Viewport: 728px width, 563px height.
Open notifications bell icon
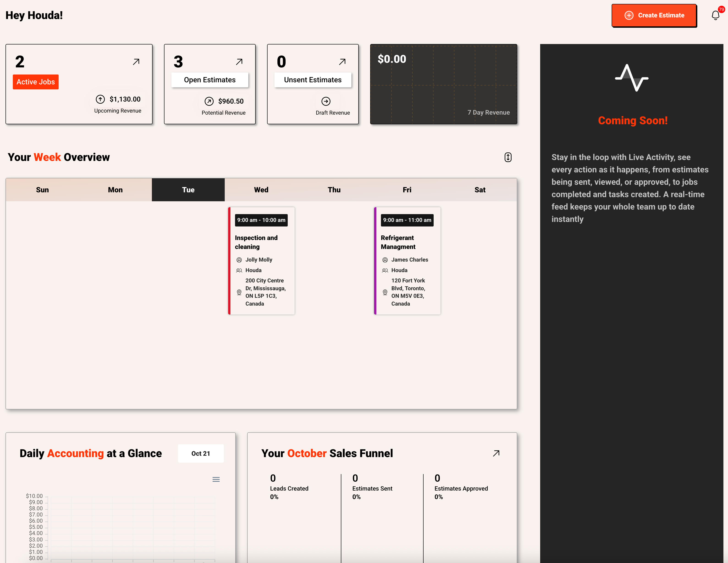pyautogui.click(x=715, y=15)
